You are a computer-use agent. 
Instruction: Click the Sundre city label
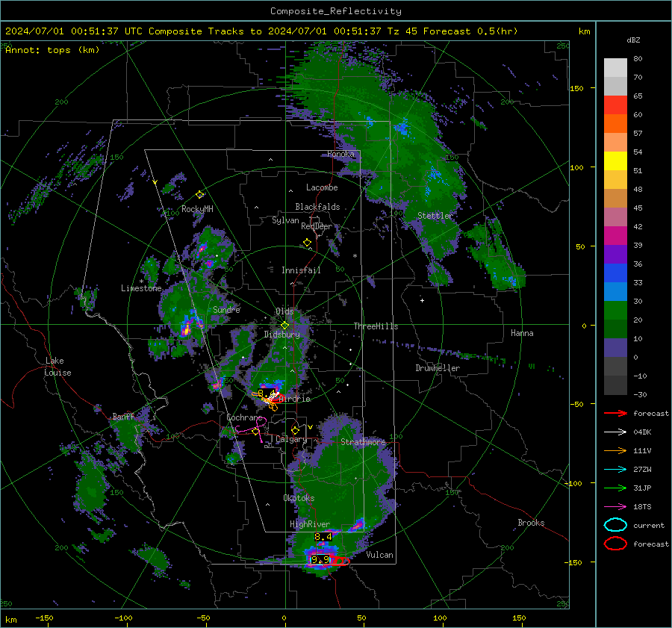[x=226, y=310]
